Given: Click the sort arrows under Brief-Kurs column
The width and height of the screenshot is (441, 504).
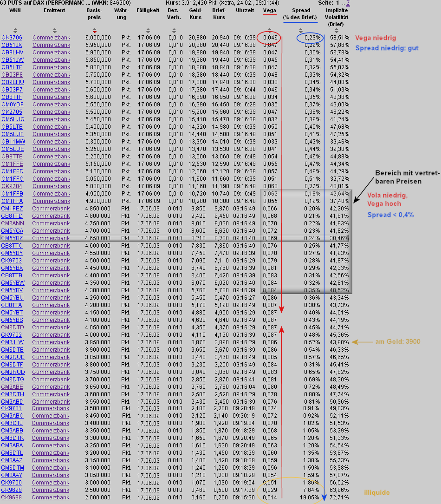Looking at the screenshot, I should point(219,31).
